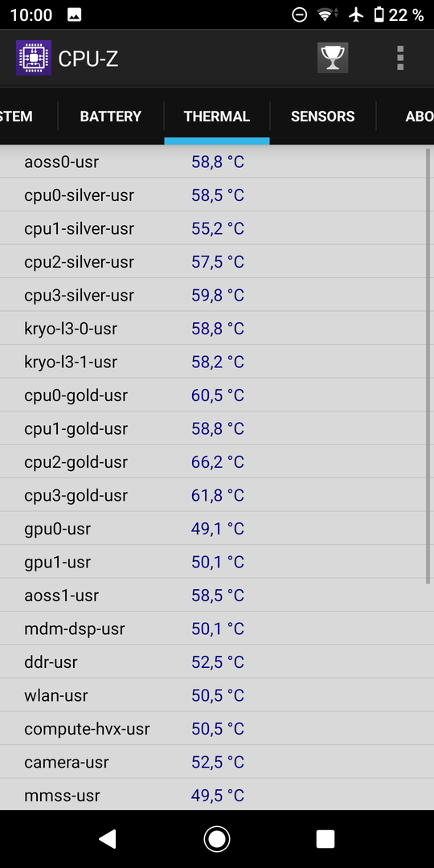Switch to the BATTERY tab
The height and width of the screenshot is (868, 434).
click(x=111, y=117)
